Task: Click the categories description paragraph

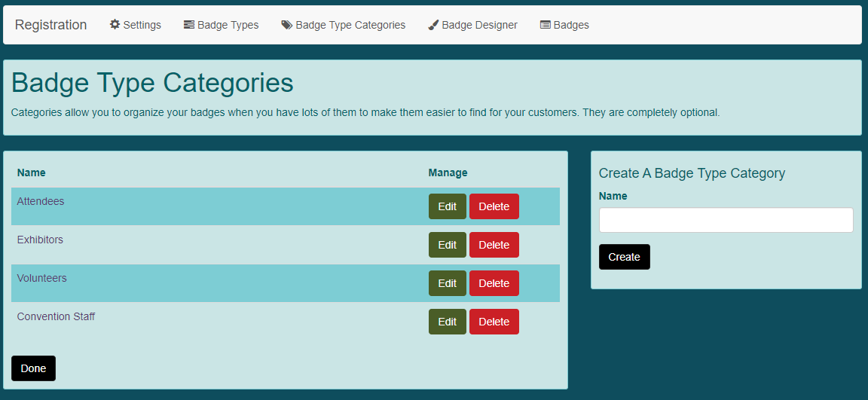Action: [x=365, y=113]
